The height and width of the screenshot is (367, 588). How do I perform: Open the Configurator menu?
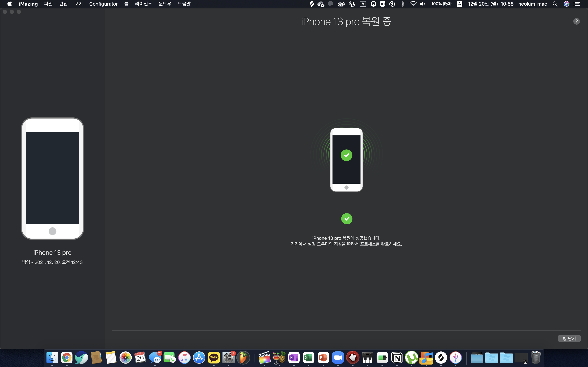pos(103,4)
